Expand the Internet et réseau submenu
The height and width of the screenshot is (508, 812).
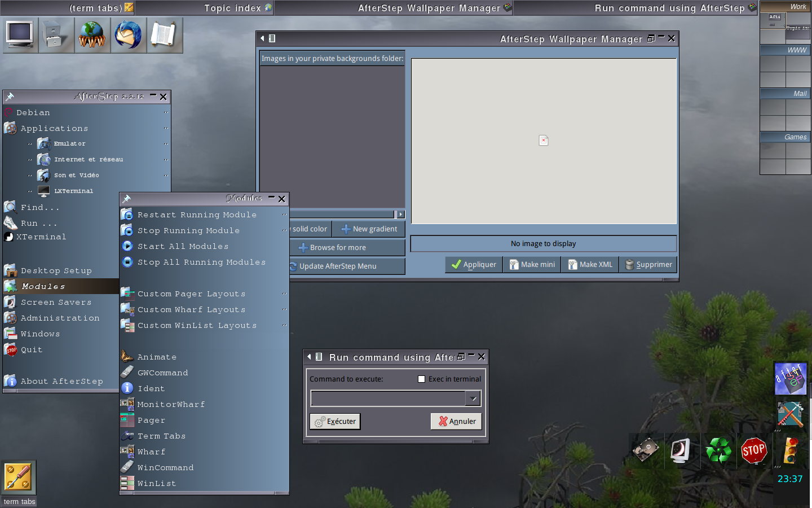[x=89, y=159]
